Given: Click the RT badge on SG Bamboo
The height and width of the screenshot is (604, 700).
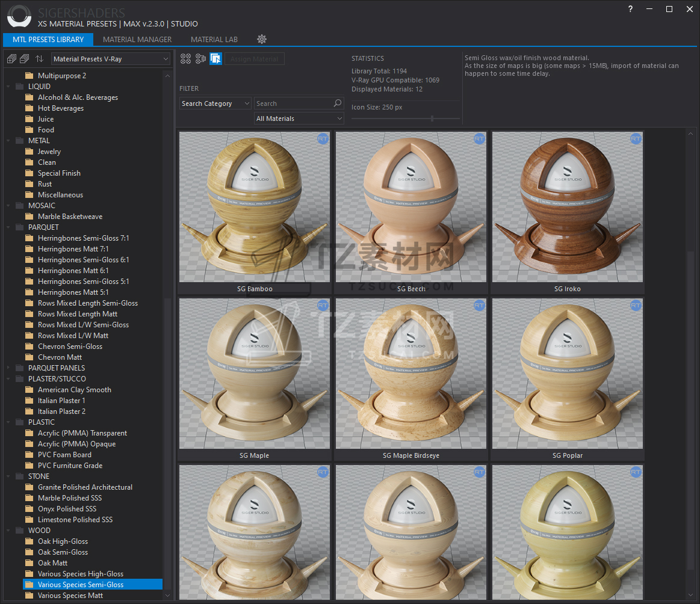Looking at the screenshot, I should point(323,139).
